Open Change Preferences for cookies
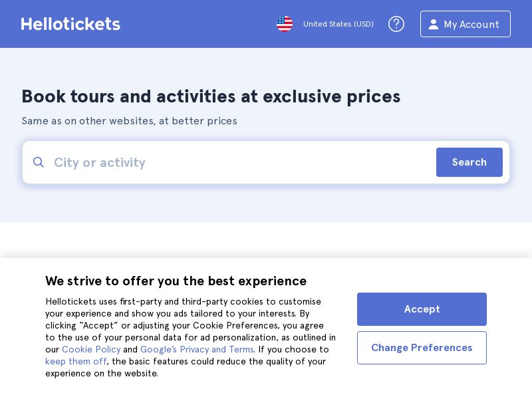Image resolution: width=532 pixels, height=399 pixels. point(422,348)
